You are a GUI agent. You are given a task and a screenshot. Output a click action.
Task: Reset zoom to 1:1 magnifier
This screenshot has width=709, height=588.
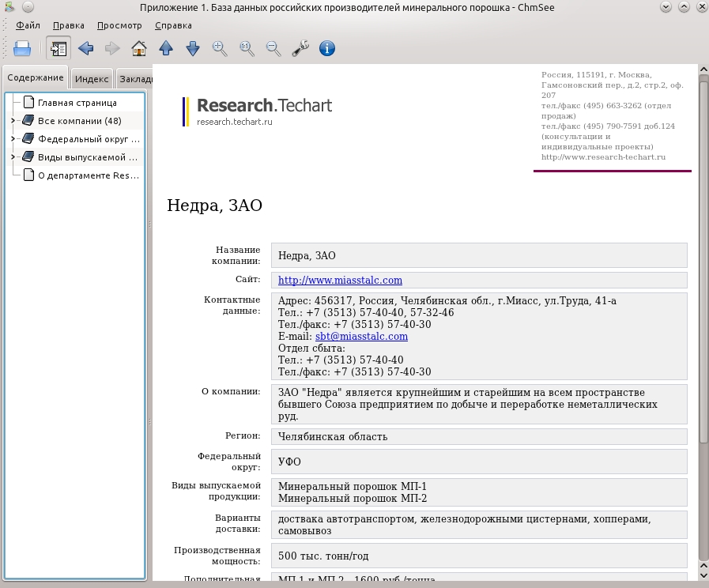(247, 48)
